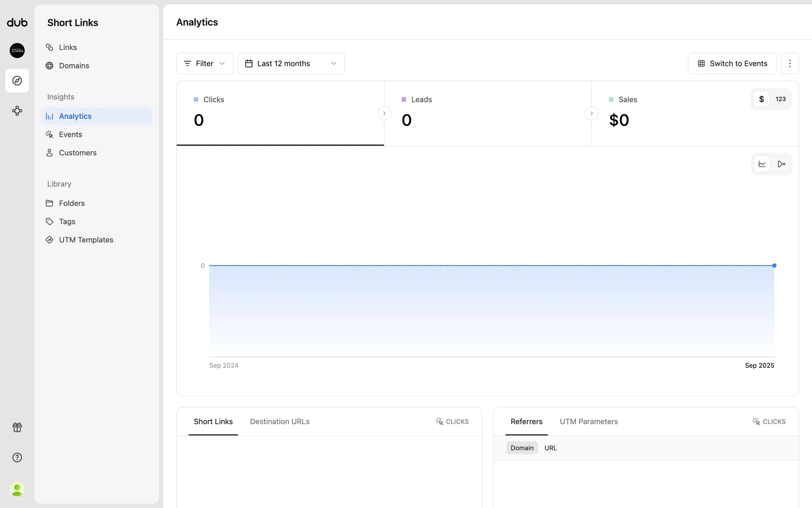Click the help question mark icon
812x508 pixels.
click(17, 457)
